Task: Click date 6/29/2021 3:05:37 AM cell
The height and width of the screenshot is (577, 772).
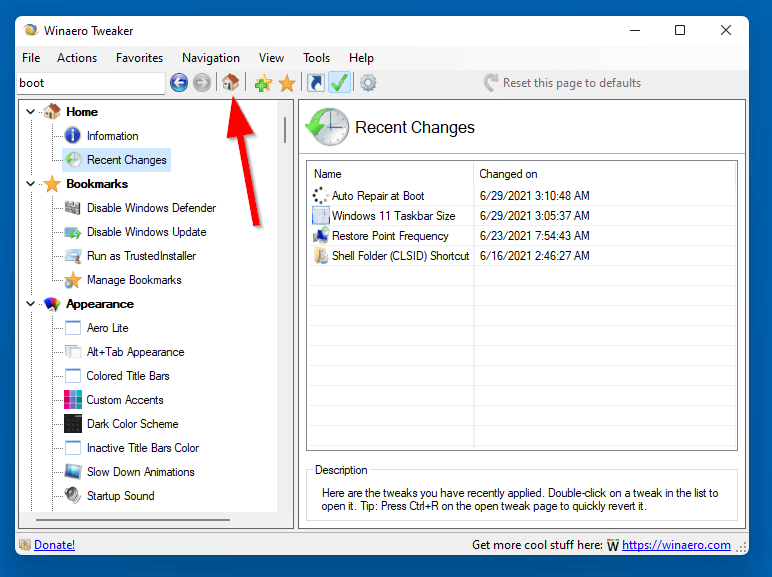Action: [534, 216]
